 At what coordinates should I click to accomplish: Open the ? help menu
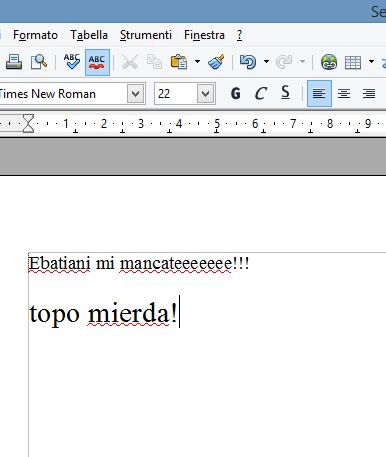point(239,35)
